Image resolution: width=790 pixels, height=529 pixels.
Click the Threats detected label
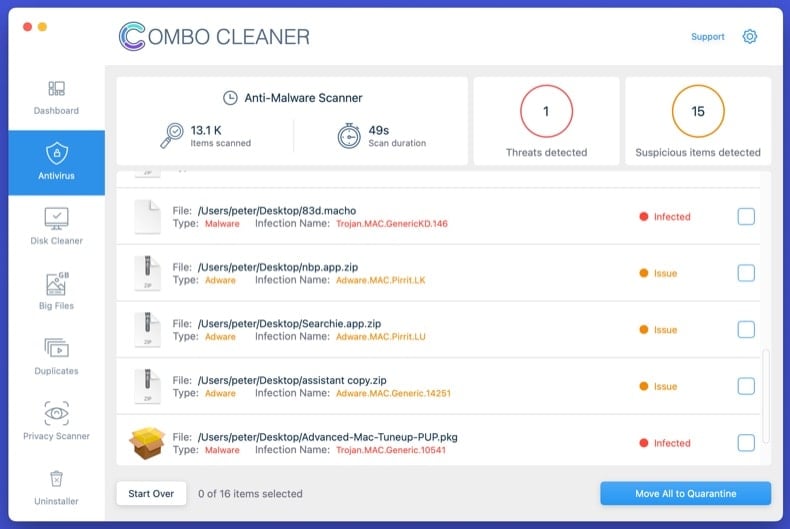[547, 152]
